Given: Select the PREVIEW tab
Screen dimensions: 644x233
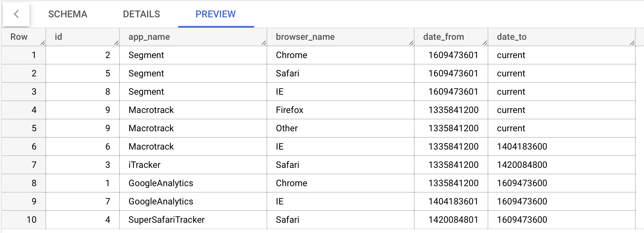Looking at the screenshot, I should pos(216,14).
